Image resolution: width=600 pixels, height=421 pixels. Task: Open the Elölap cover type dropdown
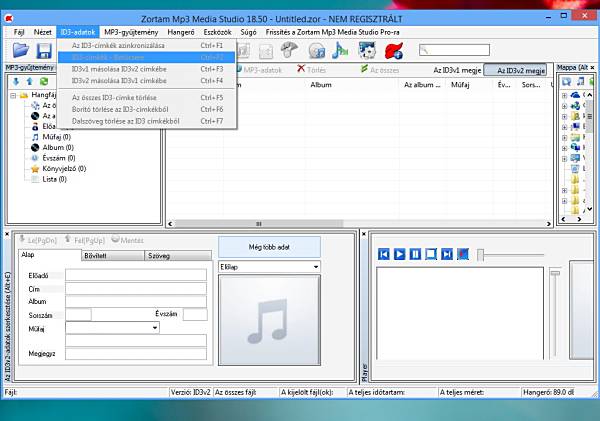pyautogui.click(x=316, y=267)
